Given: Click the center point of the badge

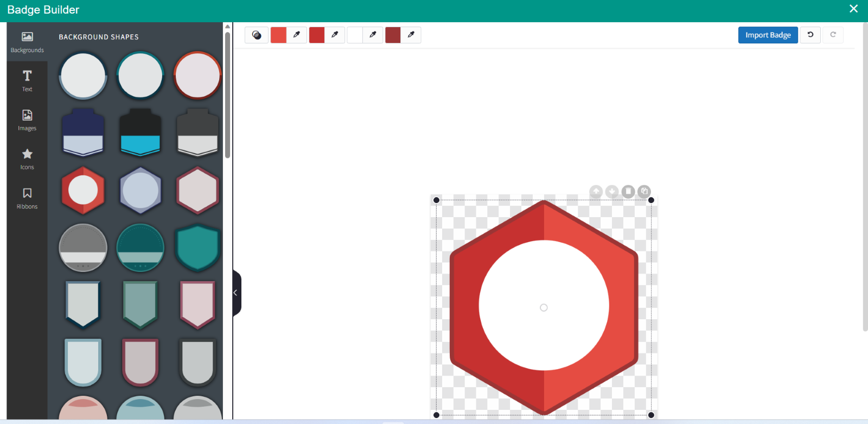Looking at the screenshot, I should (544, 308).
